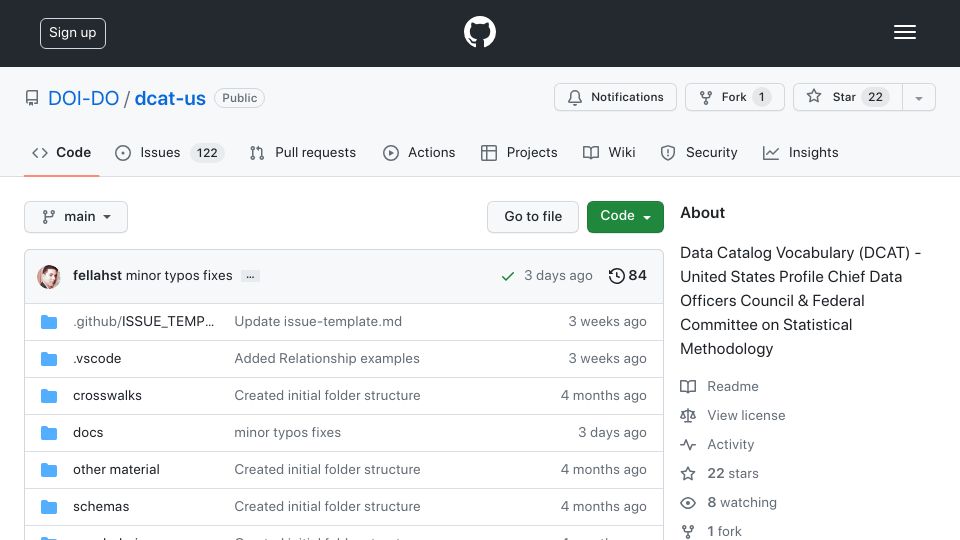Open the DOI-DO organization link

click(x=83, y=98)
